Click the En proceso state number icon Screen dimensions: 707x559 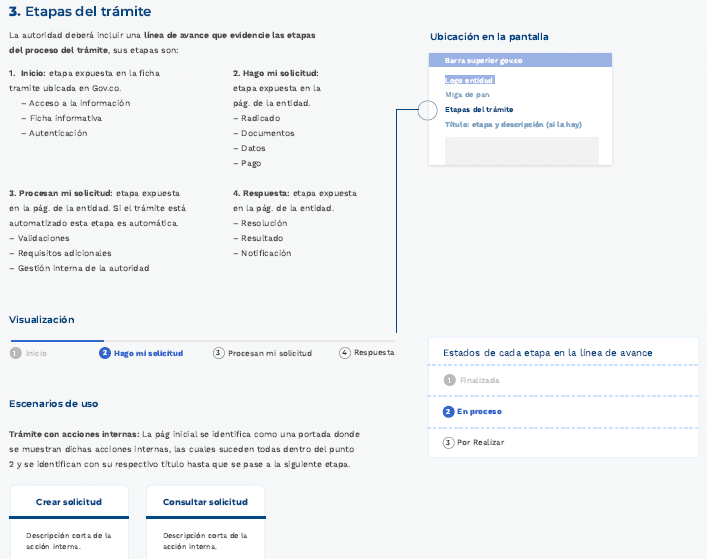pos(449,411)
